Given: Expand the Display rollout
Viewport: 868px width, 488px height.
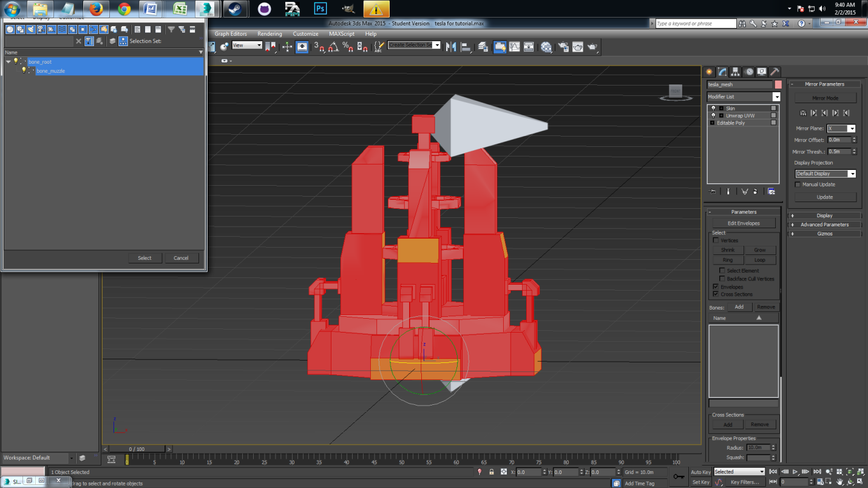Looking at the screenshot, I should [x=824, y=215].
